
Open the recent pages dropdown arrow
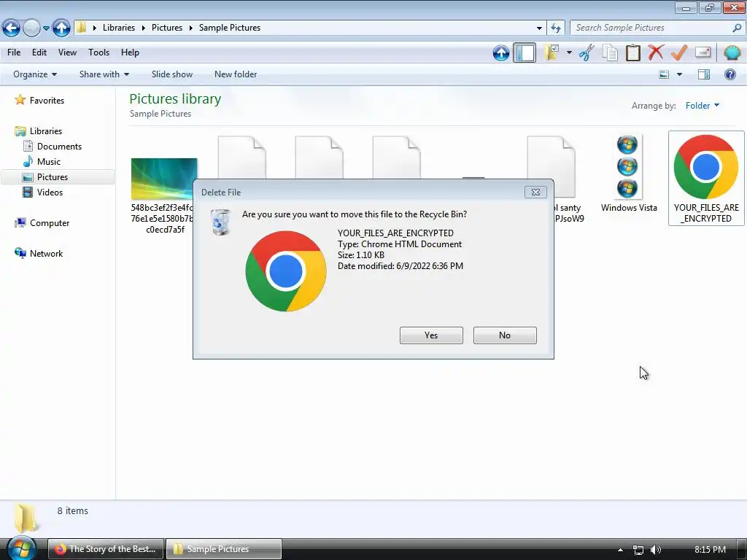46,28
